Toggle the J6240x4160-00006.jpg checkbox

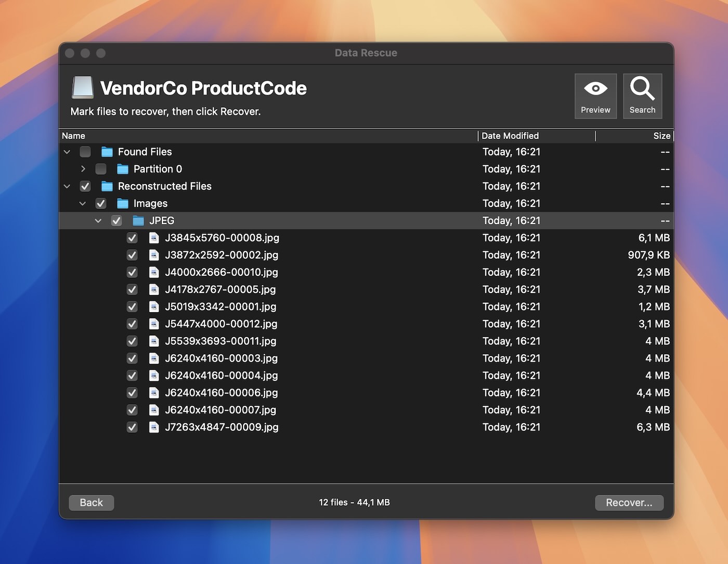pyautogui.click(x=132, y=393)
